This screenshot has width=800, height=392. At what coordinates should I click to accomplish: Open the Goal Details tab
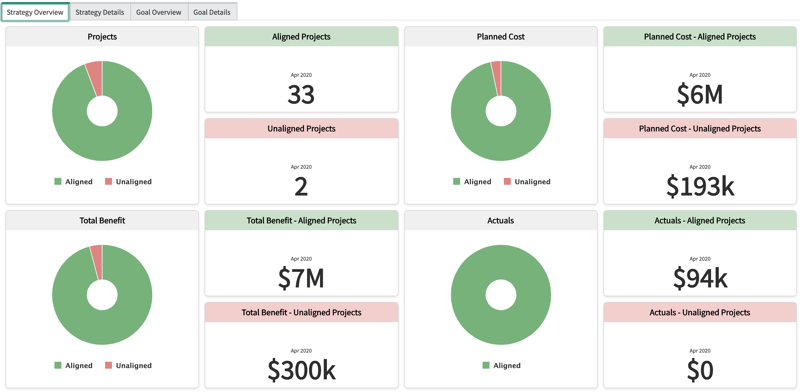[x=212, y=12]
